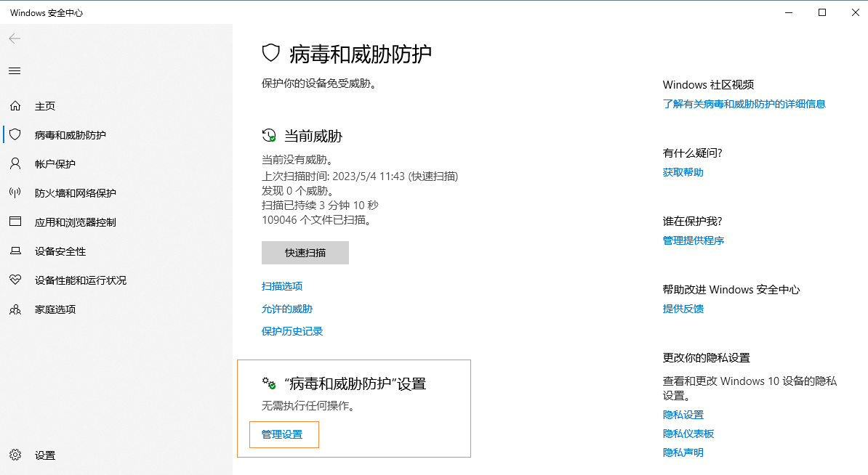Click the antenna icon for 防火墙和网络保护
The height and width of the screenshot is (475, 868).
coord(15,193)
